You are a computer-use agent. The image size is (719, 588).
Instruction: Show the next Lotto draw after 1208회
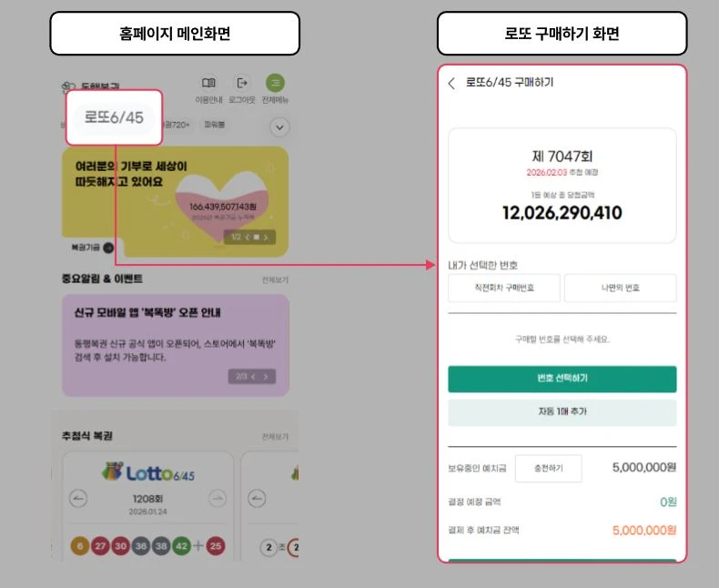coord(218,498)
